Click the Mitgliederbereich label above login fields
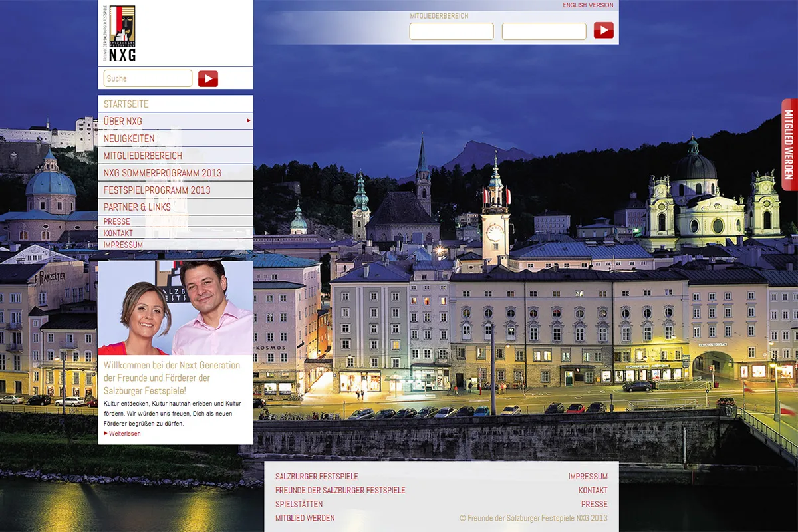Screen dimensions: 798x532 click(439, 16)
